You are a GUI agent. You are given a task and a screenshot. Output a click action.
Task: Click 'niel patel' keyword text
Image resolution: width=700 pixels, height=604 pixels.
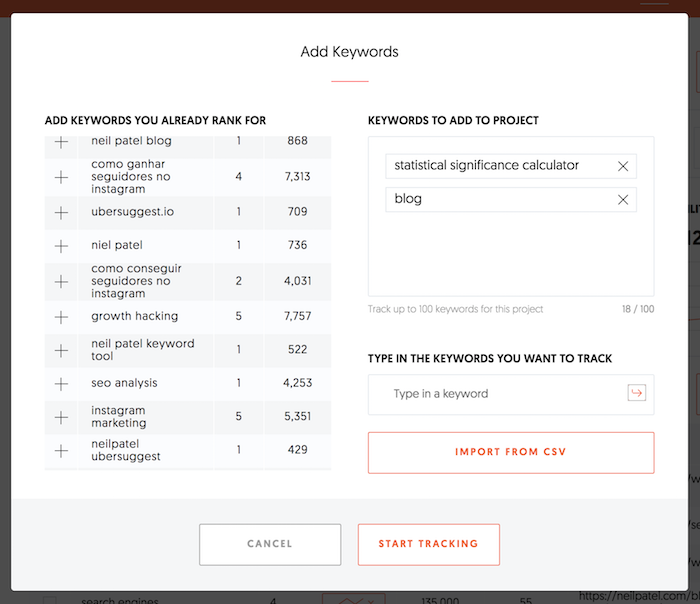click(117, 245)
